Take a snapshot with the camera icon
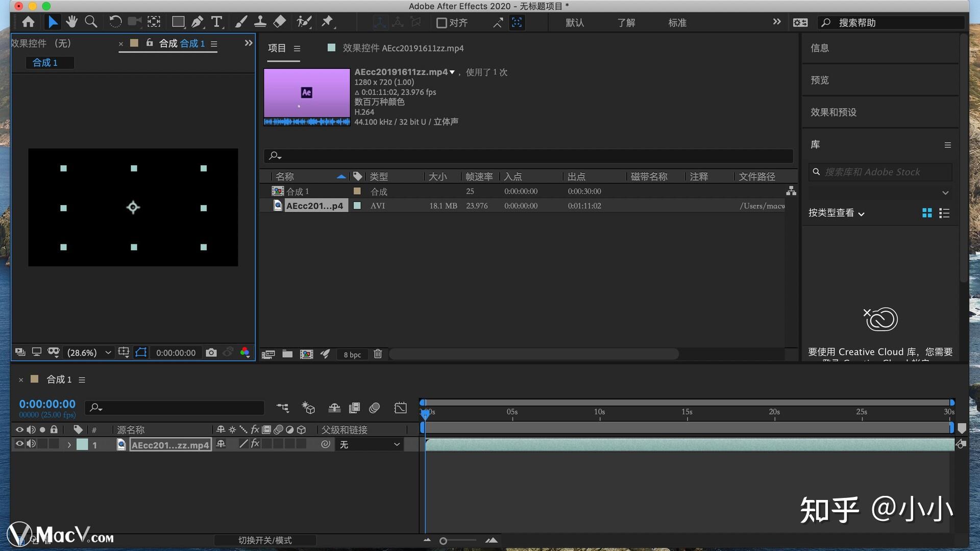Image resolution: width=980 pixels, height=551 pixels. [211, 353]
